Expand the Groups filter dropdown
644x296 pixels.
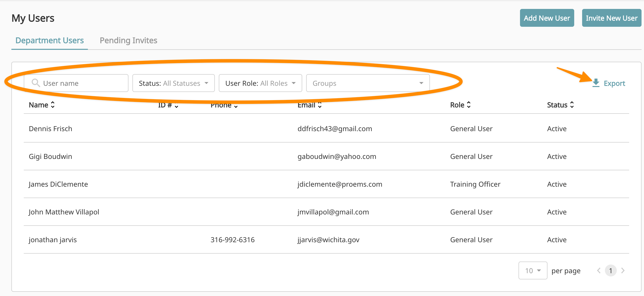click(368, 83)
